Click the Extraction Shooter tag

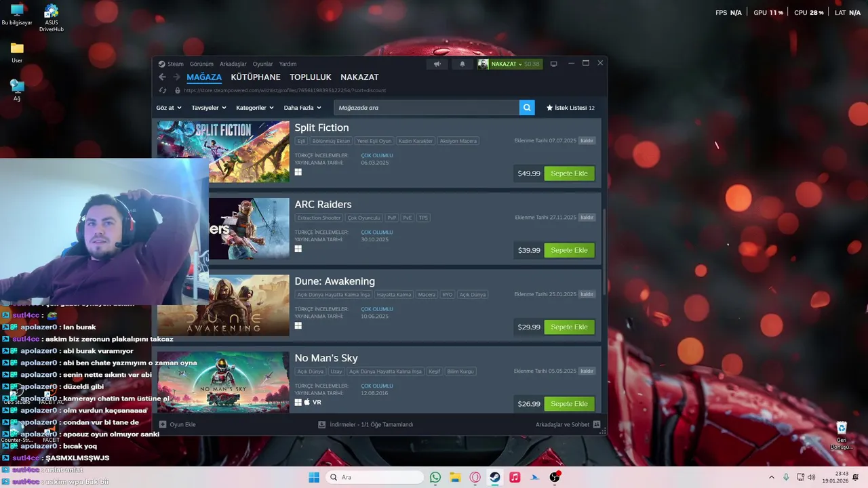[319, 218]
